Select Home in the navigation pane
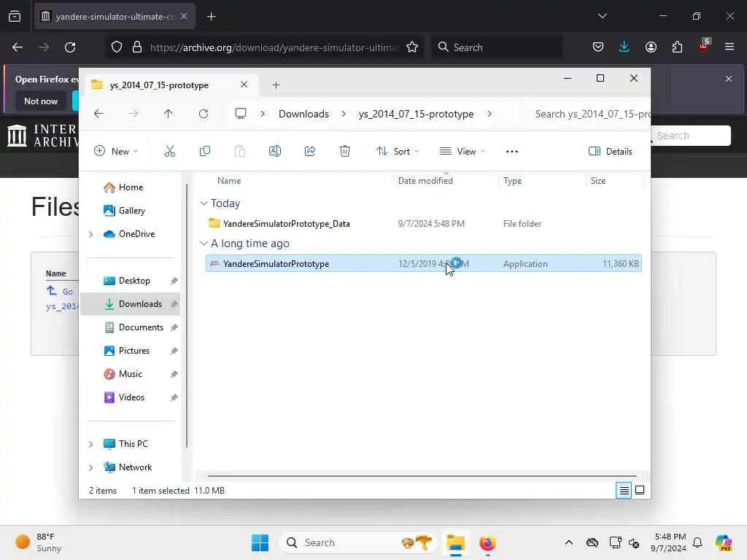The image size is (747, 560). click(130, 187)
